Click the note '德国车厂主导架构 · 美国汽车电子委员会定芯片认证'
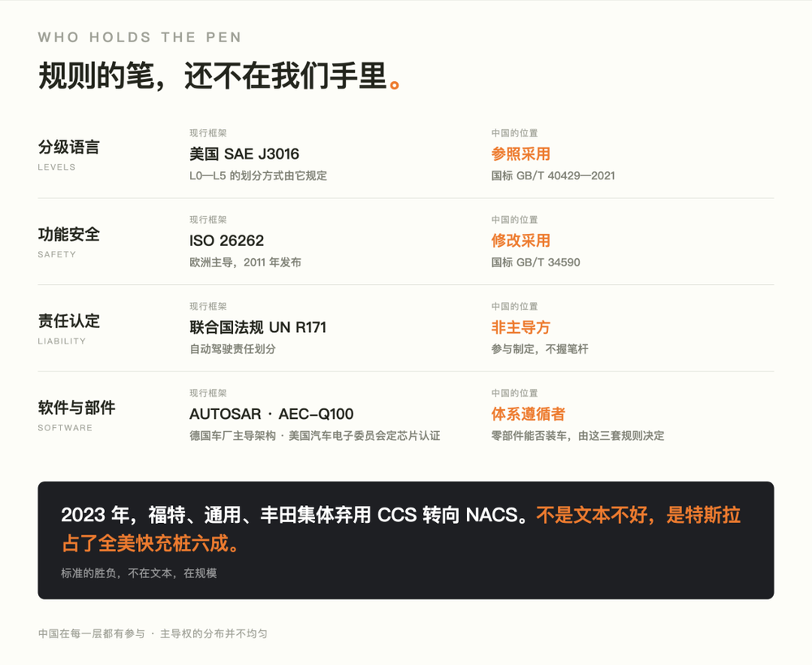Screen dimensions: 812x665 [315, 435]
